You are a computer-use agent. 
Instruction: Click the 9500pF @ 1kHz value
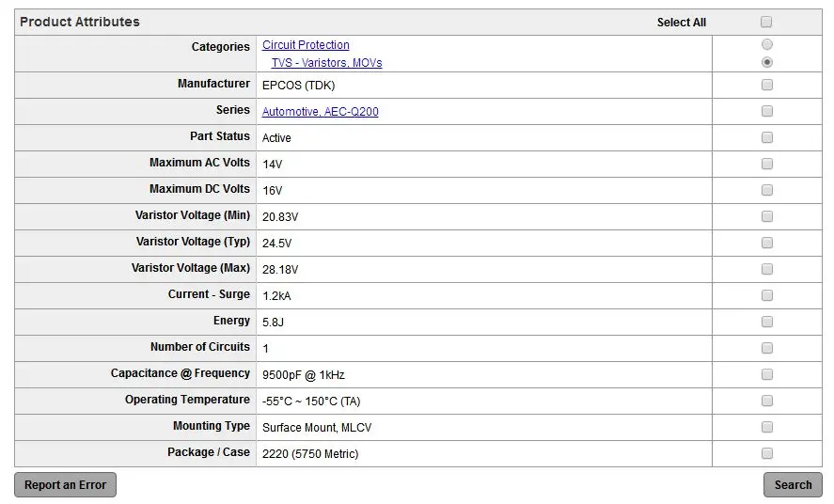(303, 375)
